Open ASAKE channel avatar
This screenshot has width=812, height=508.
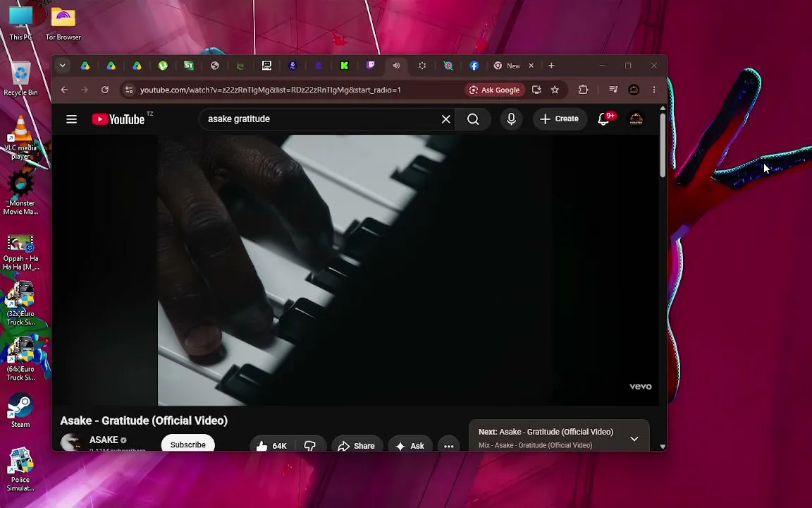click(x=70, y=443)
